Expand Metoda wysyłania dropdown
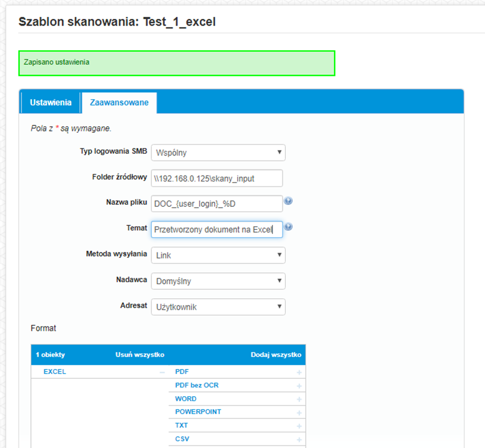485x448 pixels. coord(218,255)
